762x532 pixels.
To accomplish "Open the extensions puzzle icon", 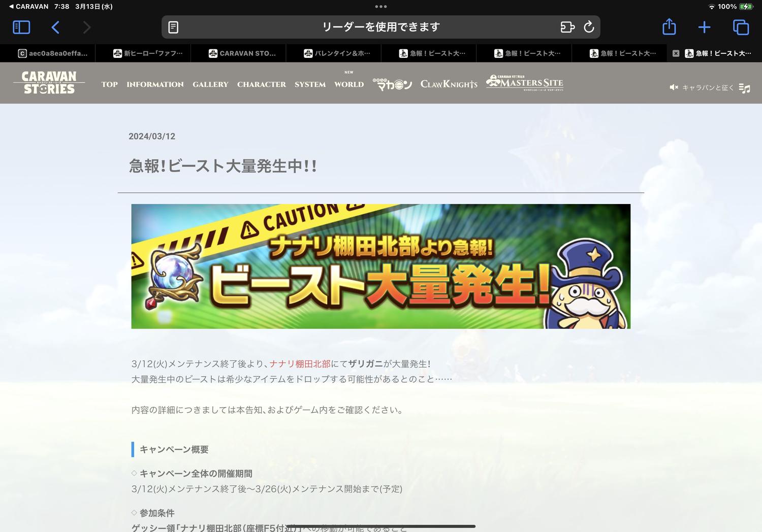I will click(567, 27).
